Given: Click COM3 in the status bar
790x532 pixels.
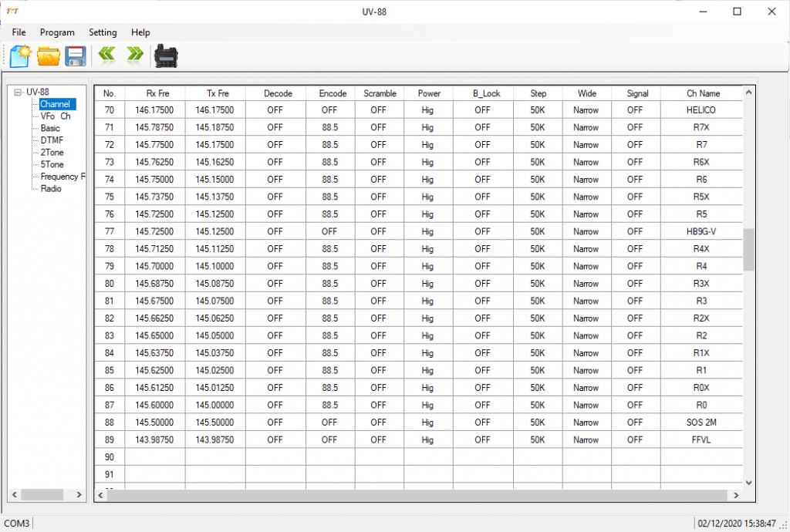Looking at the screenshot, I should (17, 524).
